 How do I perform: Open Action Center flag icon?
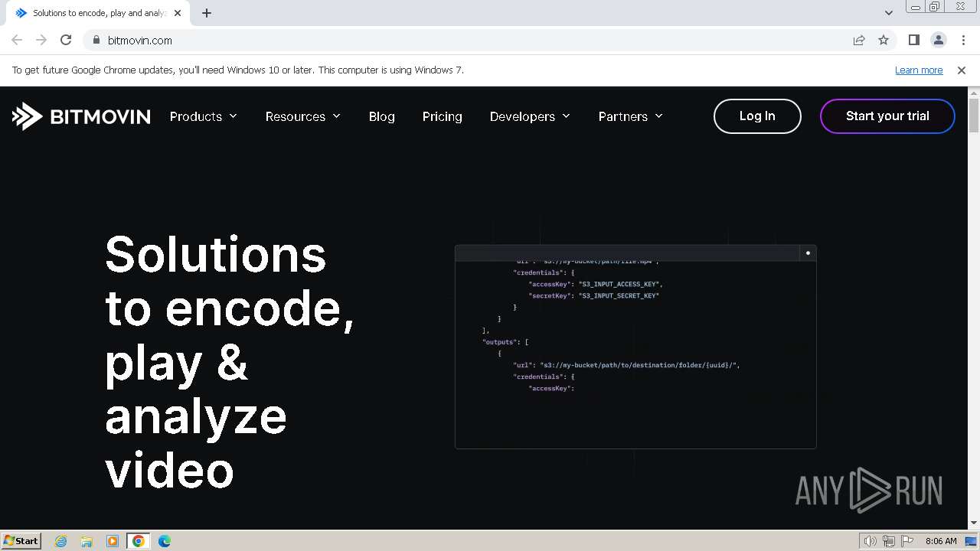click(x=906, y=541)
